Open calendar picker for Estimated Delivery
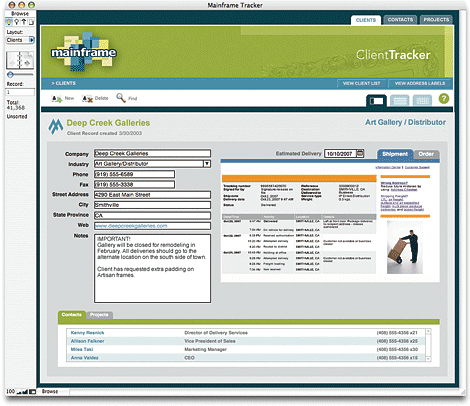 (x=360, y=153)
